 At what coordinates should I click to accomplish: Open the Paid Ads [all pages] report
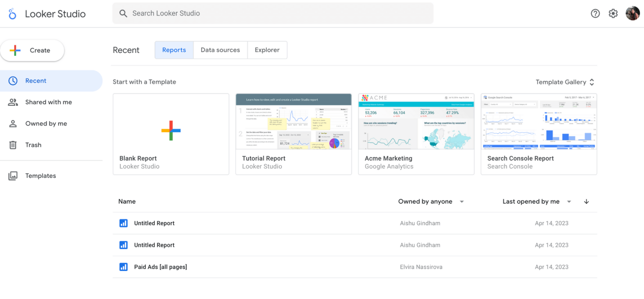(160, 267)
